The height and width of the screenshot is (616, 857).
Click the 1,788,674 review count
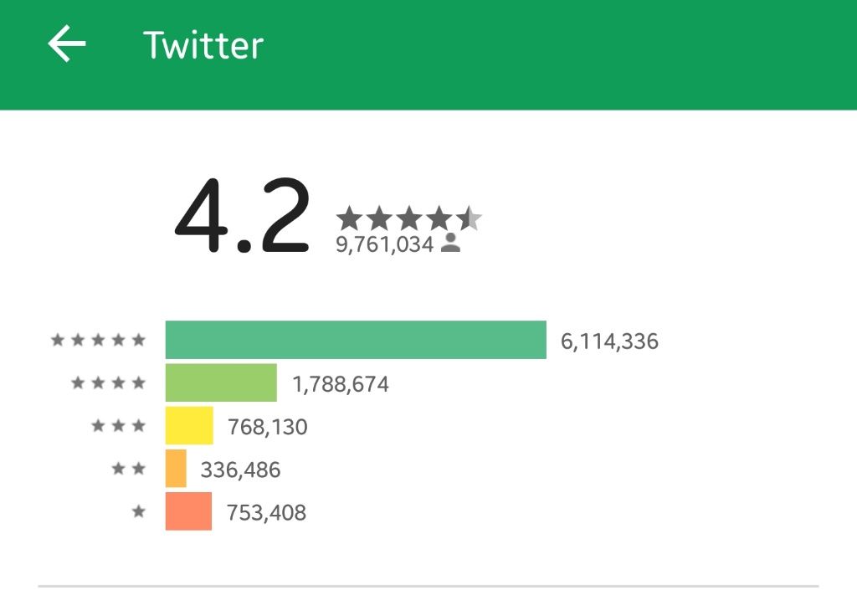tap(341, 384)
